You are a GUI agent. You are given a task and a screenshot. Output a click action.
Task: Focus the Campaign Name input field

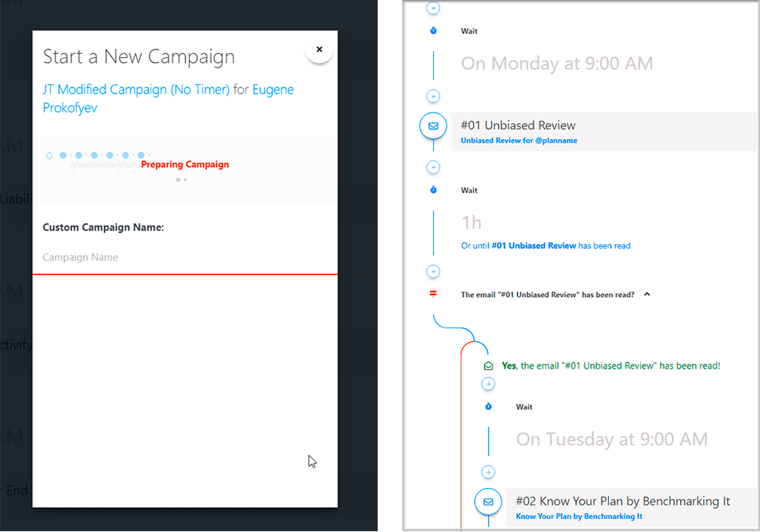(185, 258)
